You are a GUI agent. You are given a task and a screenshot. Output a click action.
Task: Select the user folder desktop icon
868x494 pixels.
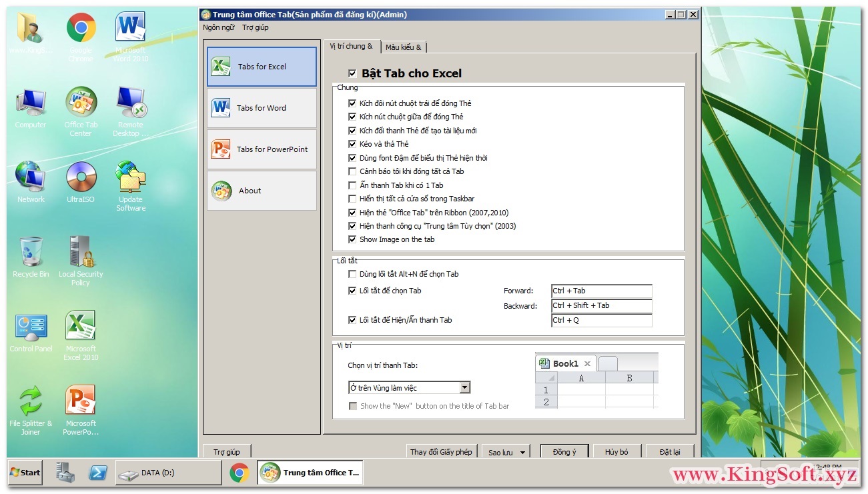click(31, 33)
